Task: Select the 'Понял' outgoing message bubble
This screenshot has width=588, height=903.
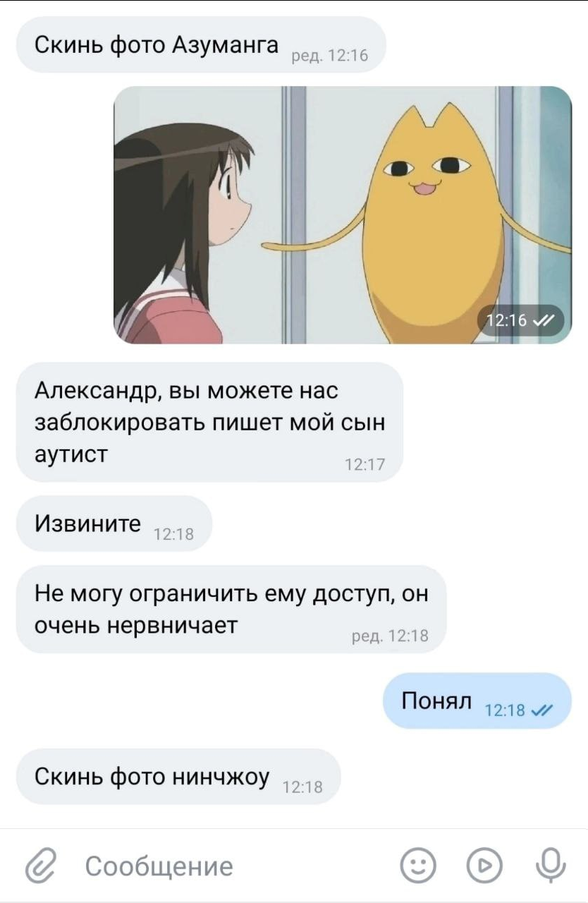Action: click(477, 701)
